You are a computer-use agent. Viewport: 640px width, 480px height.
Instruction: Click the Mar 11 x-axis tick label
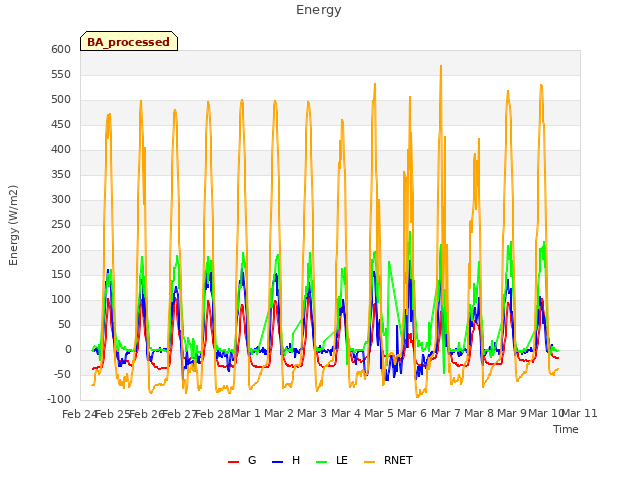(580, 413)
